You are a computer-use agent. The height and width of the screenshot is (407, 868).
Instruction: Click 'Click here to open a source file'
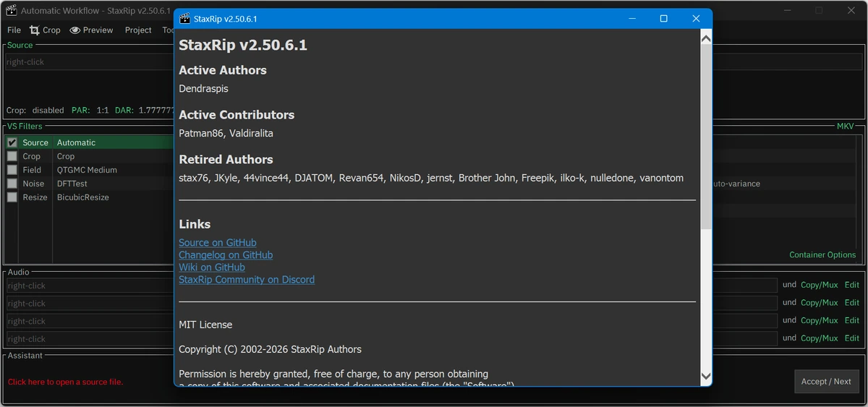65,382
